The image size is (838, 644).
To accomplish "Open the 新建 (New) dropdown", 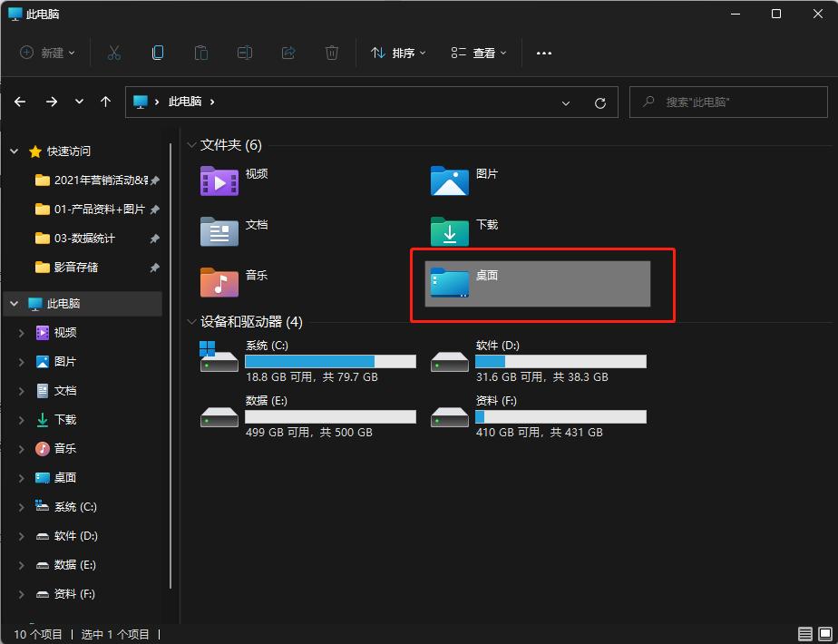I will (47, 53).
